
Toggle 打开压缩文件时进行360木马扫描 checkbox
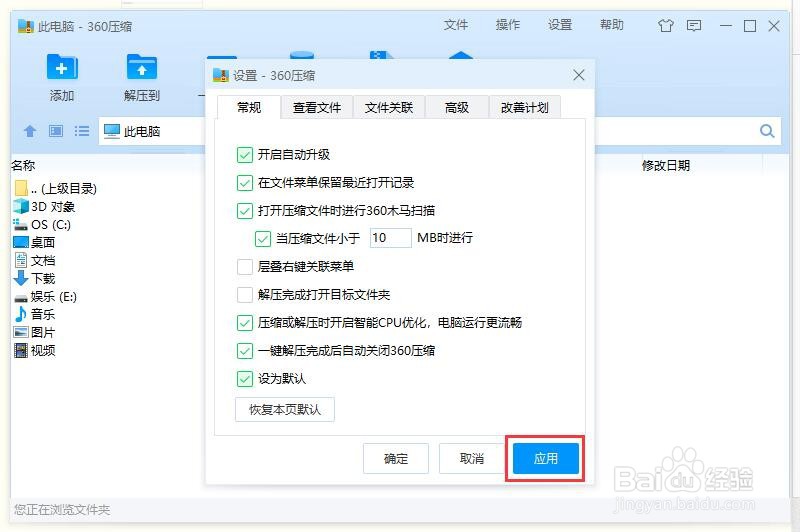tap(245, 211)
